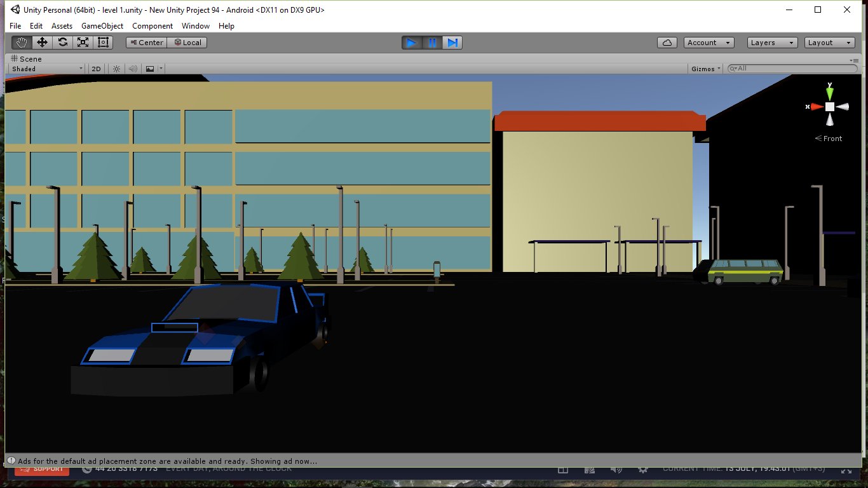Select the Rect tool
868x488 pixels.
103,42
